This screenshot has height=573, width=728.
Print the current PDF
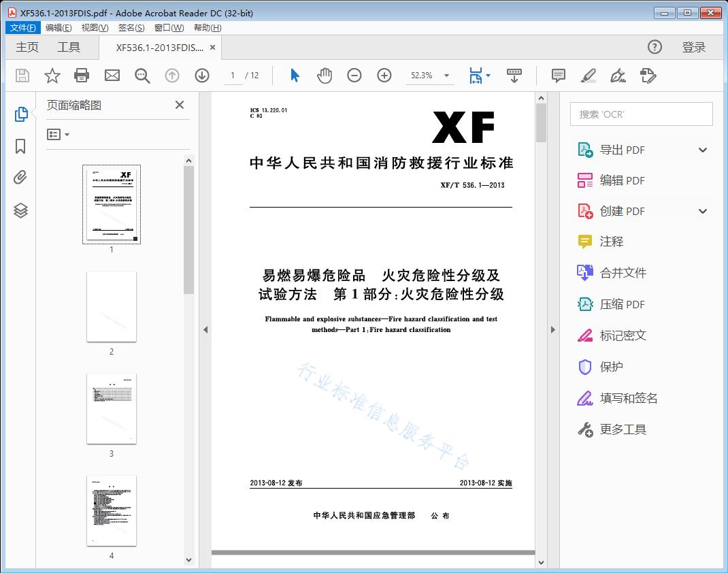point(82,76)
